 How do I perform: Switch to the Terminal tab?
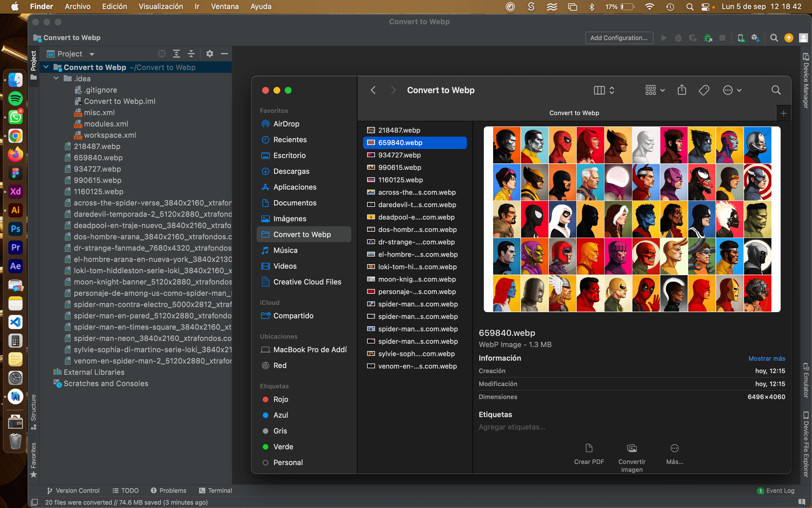point(215,491)
